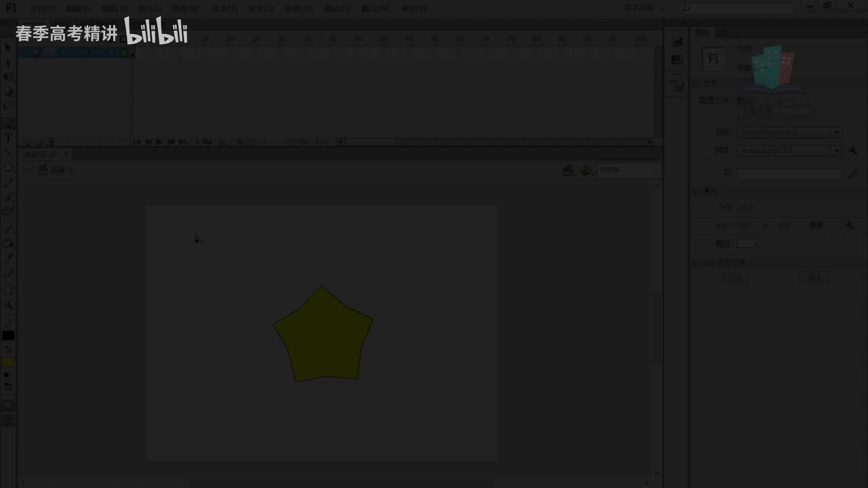Go to the last frame
Screen dimensions: 868x488
click(182, 142)
